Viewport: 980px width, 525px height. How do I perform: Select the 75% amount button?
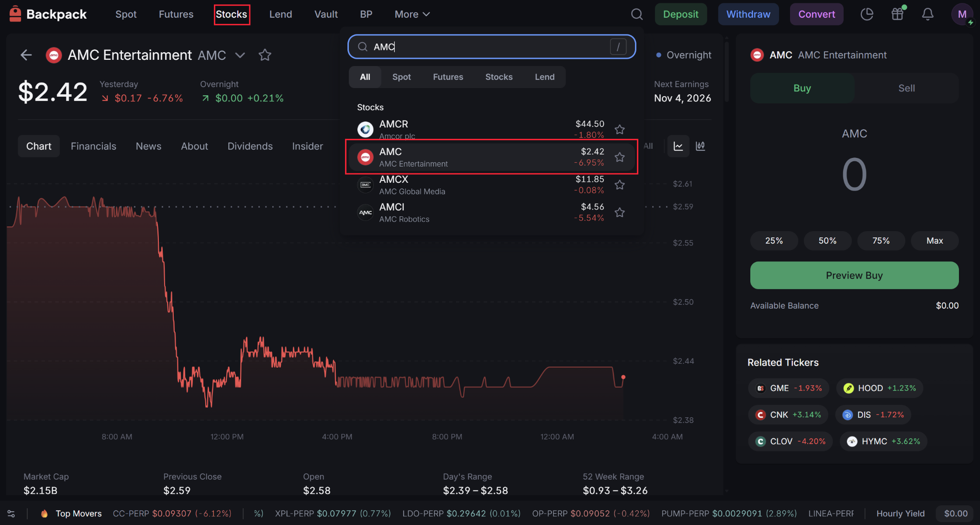point(881,241)
